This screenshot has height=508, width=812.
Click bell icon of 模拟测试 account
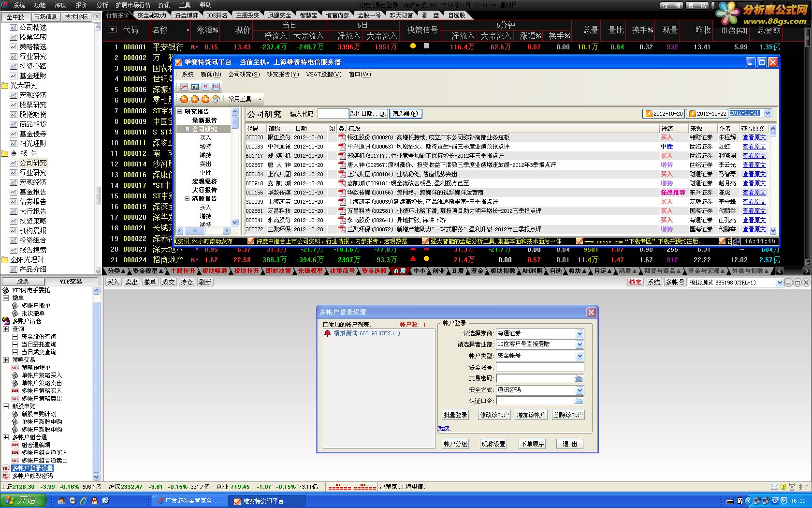click(x=328, y=333)
